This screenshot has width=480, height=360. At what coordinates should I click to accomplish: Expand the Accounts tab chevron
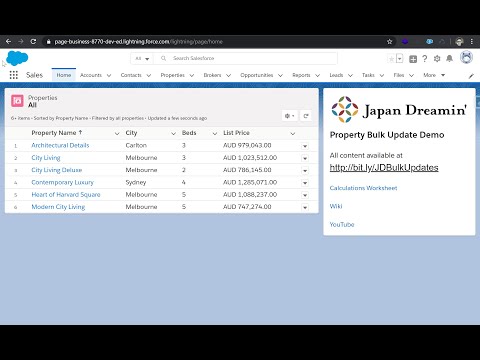tap(109, 76)
